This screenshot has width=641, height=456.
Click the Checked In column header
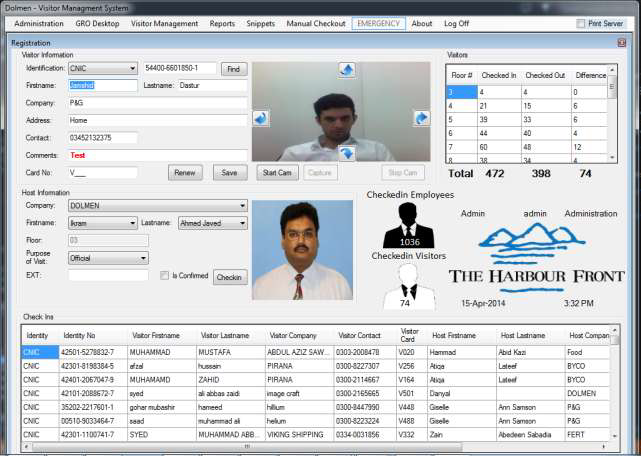point(499,75)
